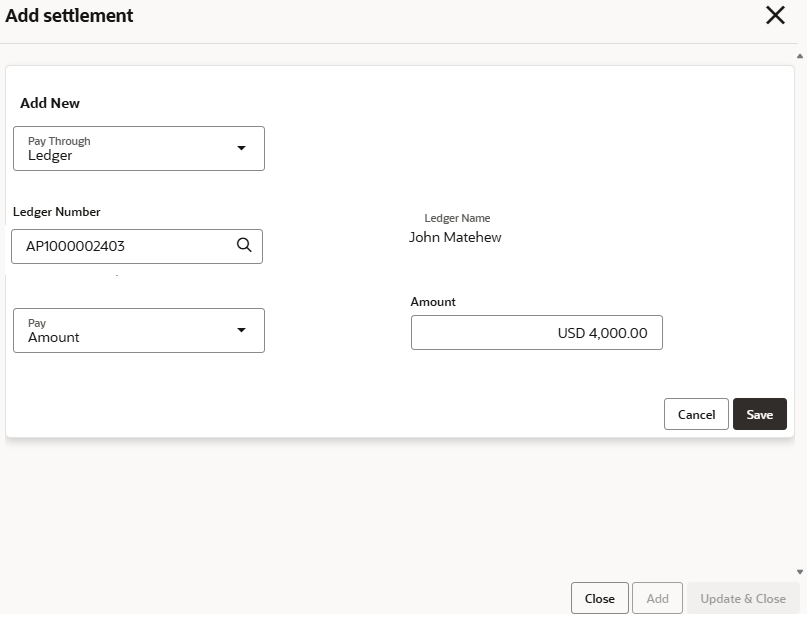
Task: Click the Close button at bottom
Action: pos(600,598)
